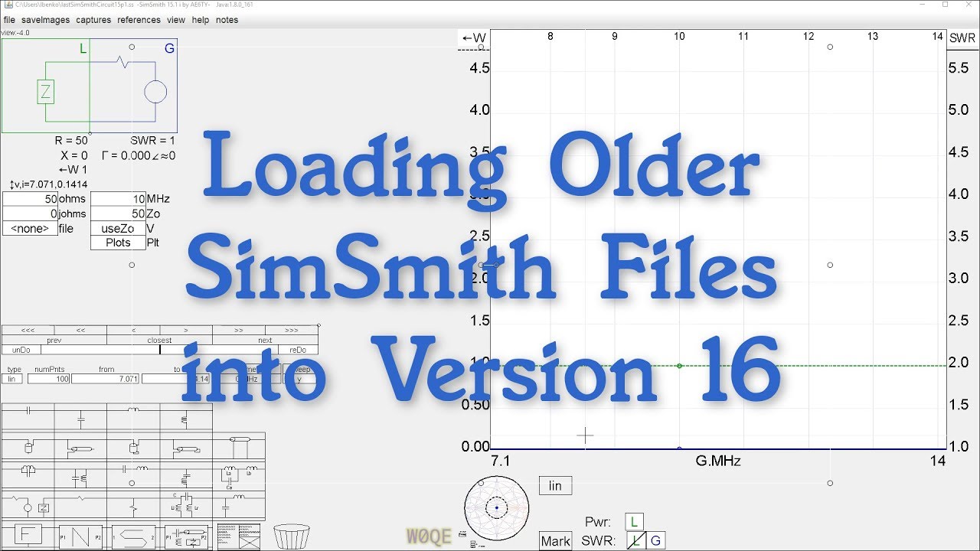Toggle the lin axis scale button
This screenshot has height=551, width=980.
(x=555, y=486)
